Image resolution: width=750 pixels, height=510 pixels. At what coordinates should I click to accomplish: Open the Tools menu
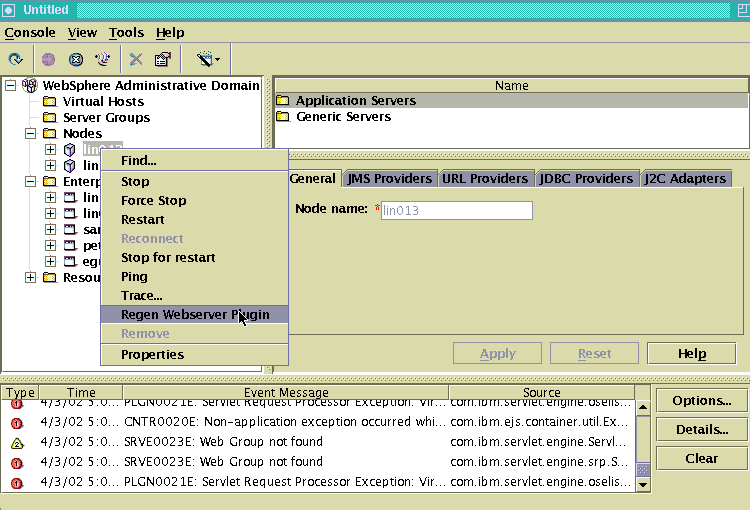coord(126,33)
